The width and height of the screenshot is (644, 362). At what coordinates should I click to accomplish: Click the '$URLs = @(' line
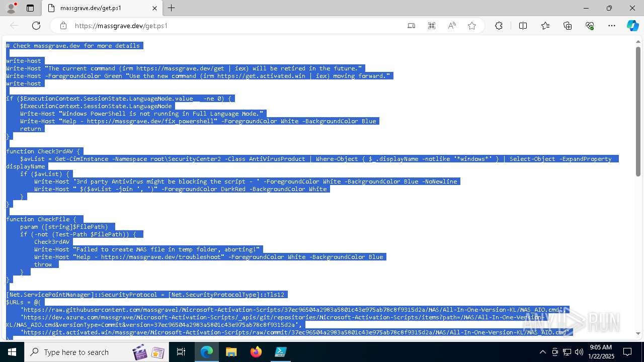coord(24,302)
